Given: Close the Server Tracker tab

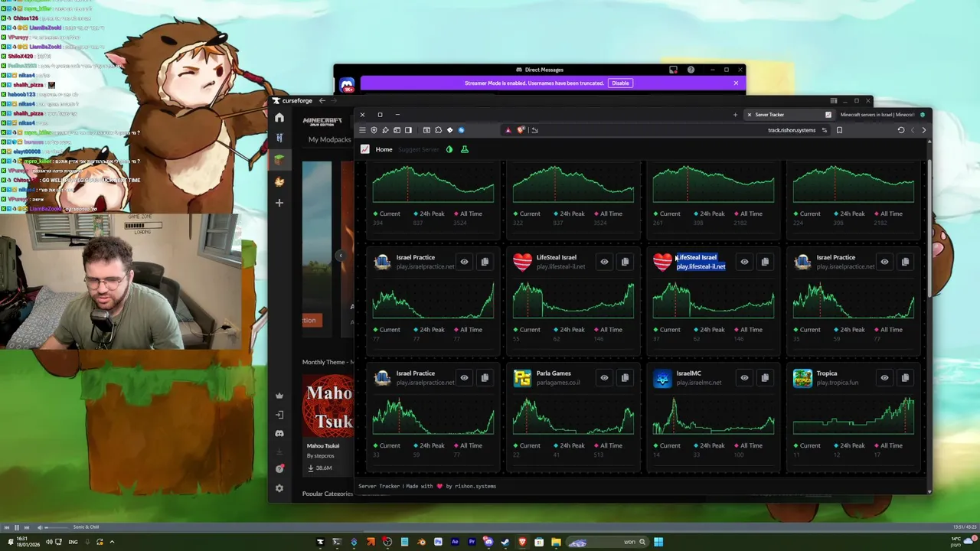Looking at the screenshot, I should pyautogui.click(x=749, y=115).
